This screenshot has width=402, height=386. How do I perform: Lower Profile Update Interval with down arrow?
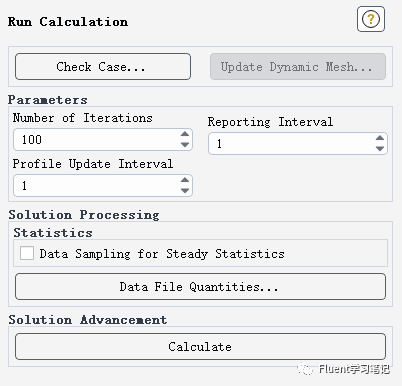(x=185, y=191)
